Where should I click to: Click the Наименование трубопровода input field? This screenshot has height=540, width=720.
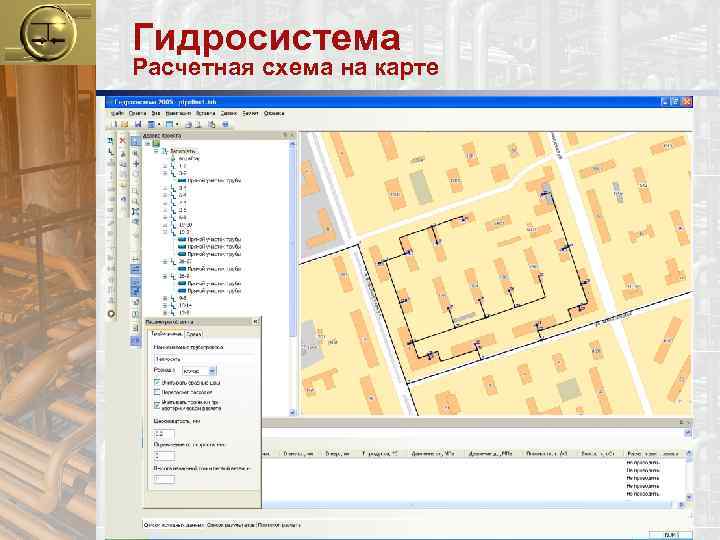pos(204,359)
